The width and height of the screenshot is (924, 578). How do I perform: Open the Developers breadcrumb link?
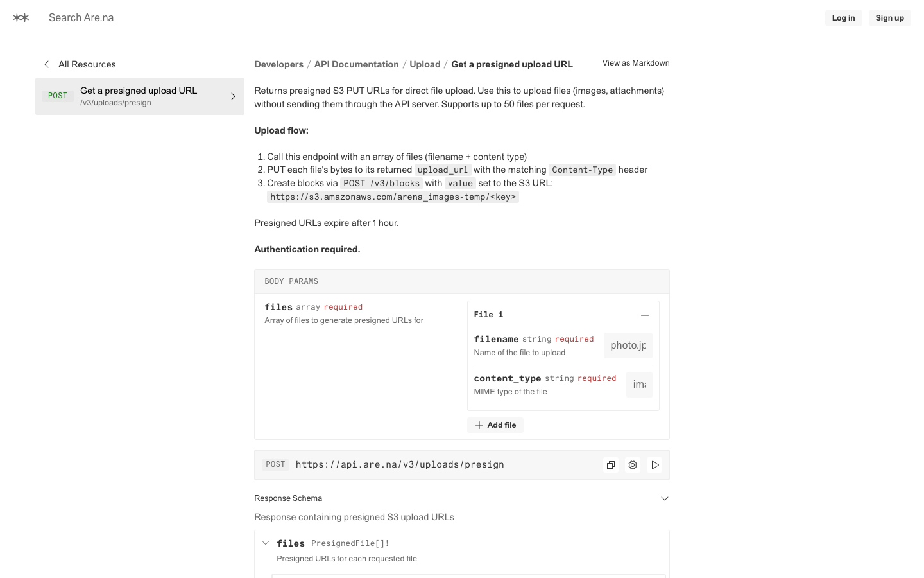279,64
